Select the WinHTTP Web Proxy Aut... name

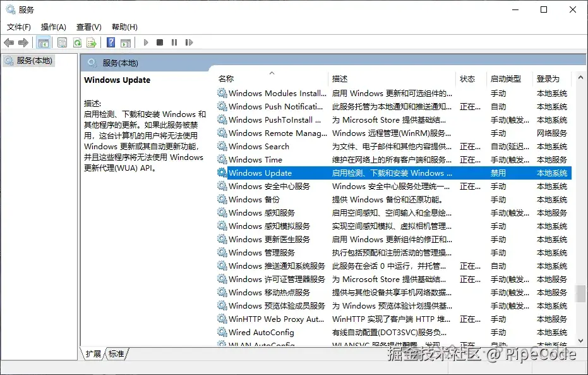(x=276, y=319)
